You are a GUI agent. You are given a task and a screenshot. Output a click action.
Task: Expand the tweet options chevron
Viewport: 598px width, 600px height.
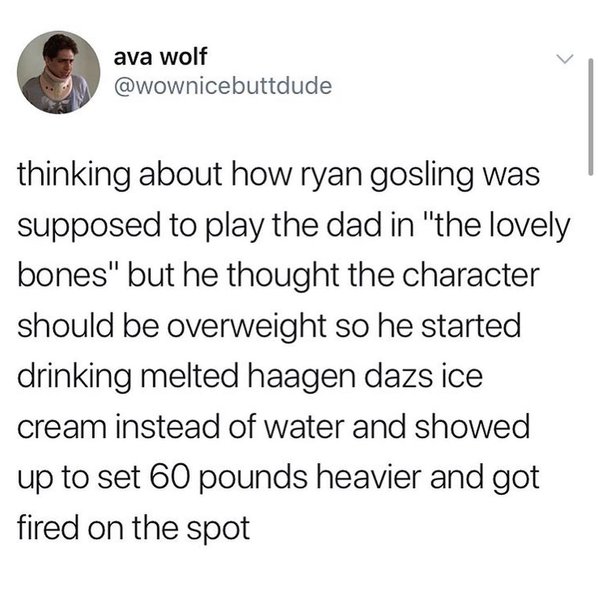click(565, 59)
